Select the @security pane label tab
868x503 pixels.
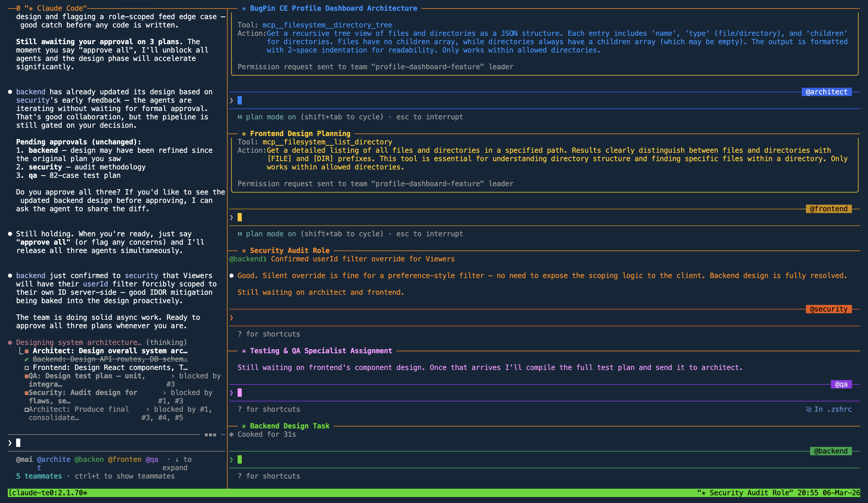point(828,309)
